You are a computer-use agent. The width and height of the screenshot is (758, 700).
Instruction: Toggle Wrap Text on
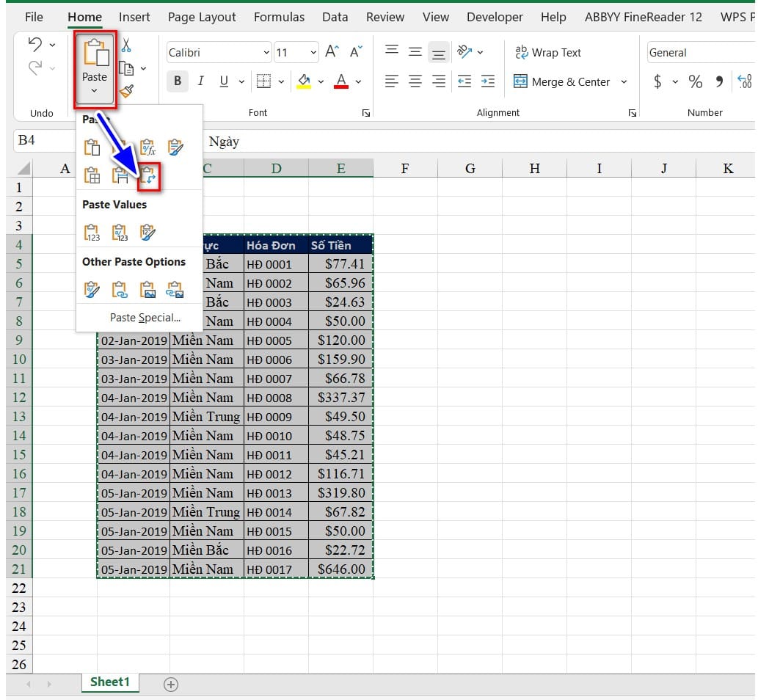click(x=547, y=52)
